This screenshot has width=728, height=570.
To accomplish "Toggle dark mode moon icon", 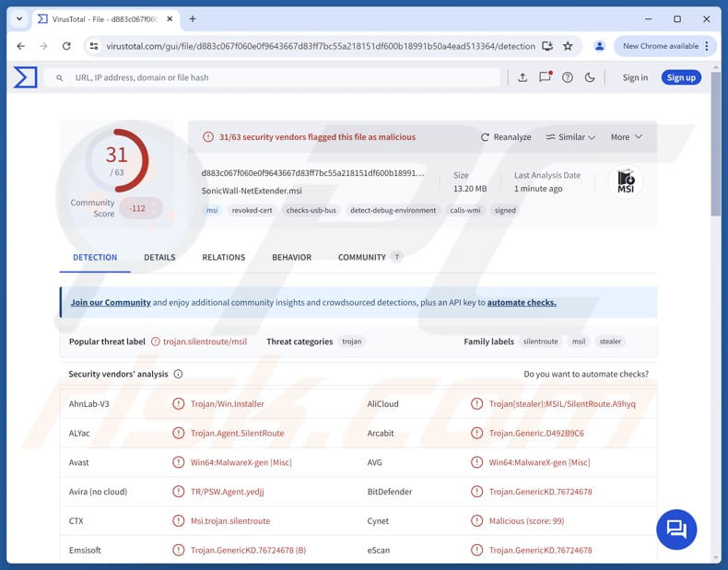I will tap(590, 77).
